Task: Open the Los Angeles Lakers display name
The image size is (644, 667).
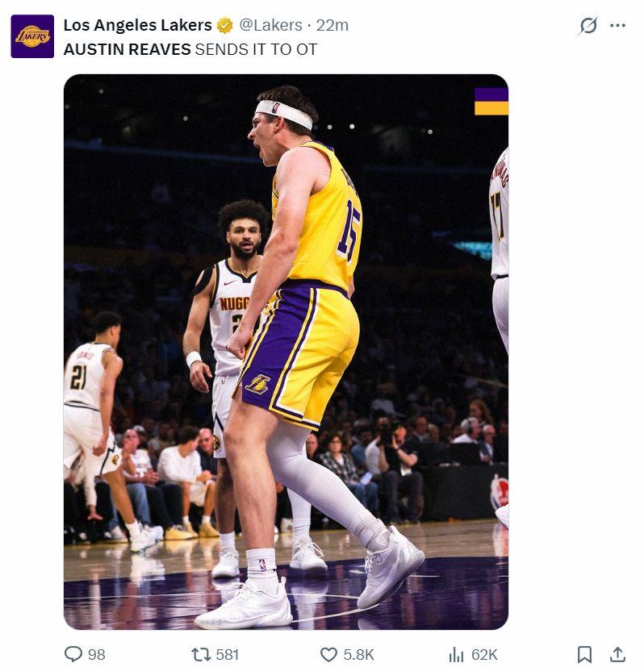Action: pyautogui.click(x=137, y=25)
